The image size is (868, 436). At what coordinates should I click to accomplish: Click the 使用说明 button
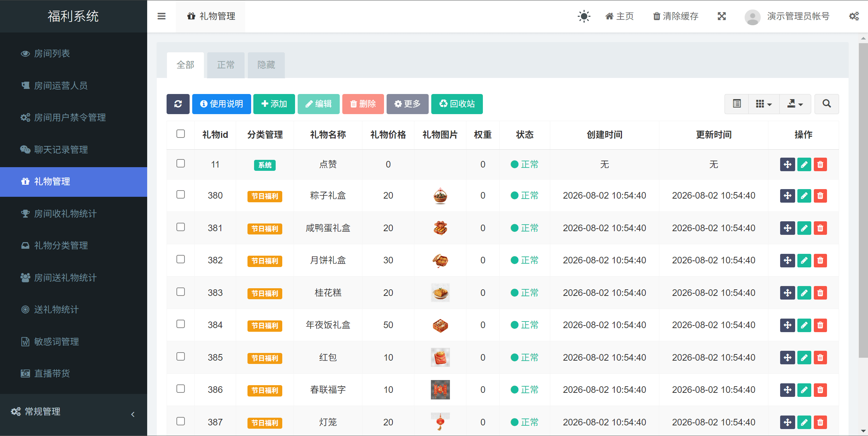[221, 104]
